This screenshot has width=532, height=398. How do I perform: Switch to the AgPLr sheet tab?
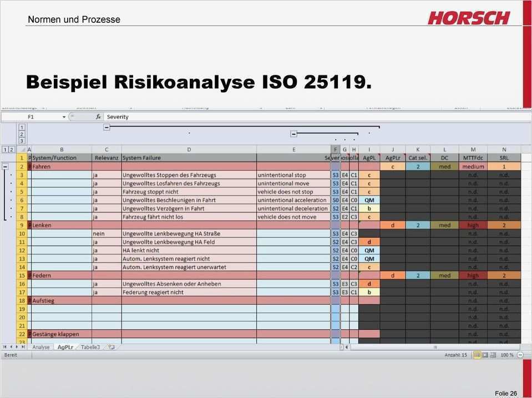(65, 347)
